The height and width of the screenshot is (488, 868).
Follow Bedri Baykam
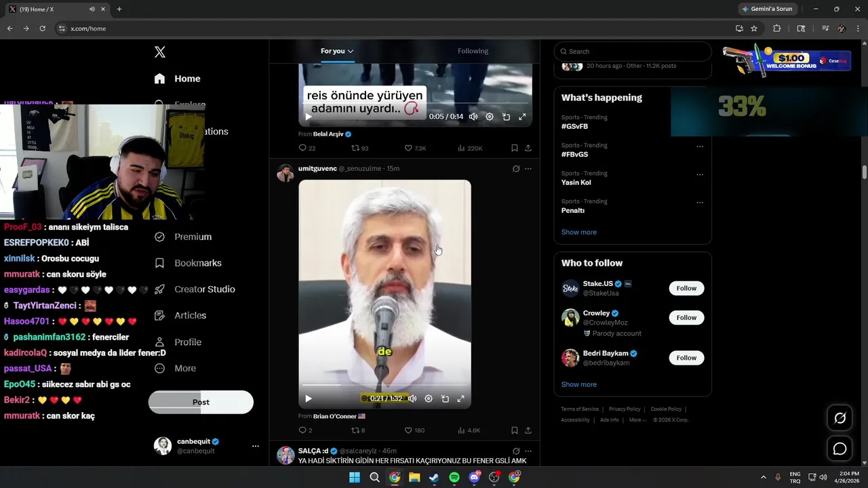(686, 358)
